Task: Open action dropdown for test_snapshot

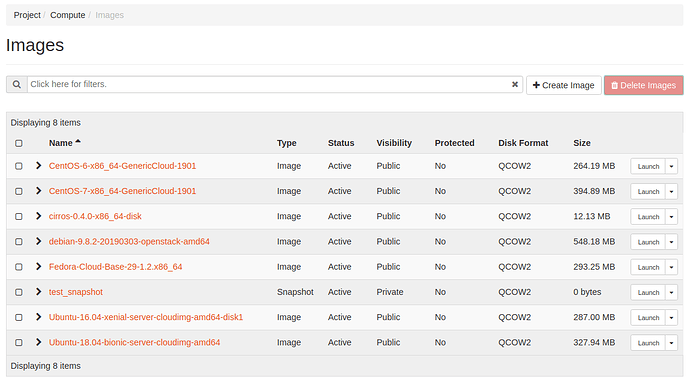Action: 672,293
